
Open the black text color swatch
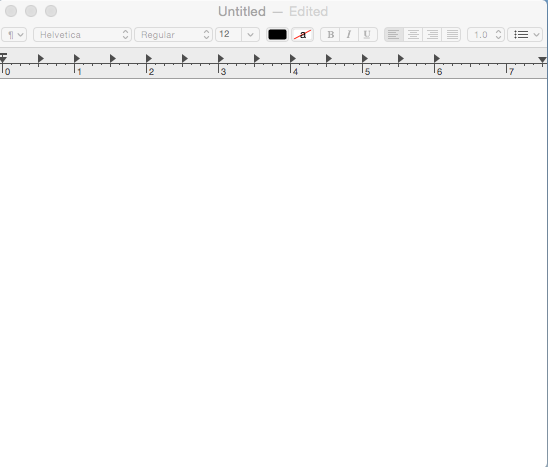click(x=277, y=35)
